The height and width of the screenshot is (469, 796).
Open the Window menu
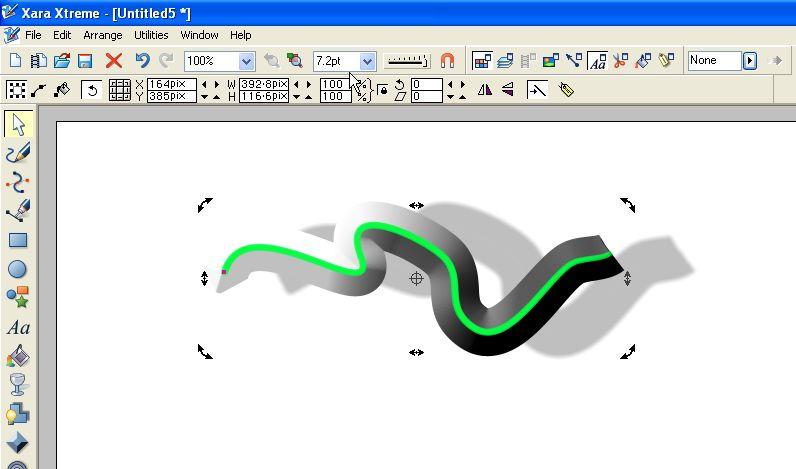point(199,35)
